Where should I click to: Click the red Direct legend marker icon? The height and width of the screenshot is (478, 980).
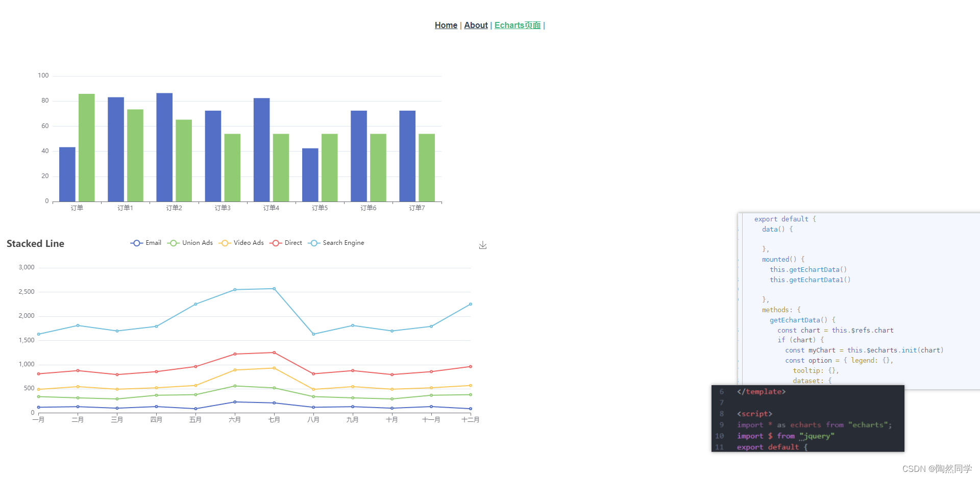[275, 243]
